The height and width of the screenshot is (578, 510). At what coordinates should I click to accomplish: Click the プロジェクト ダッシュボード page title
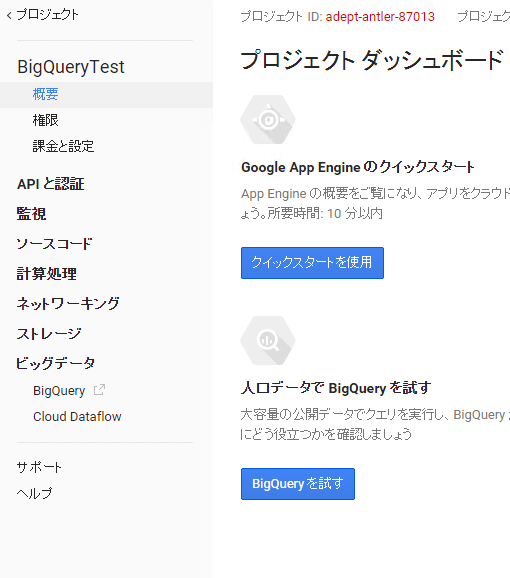(x=372, y=60)
